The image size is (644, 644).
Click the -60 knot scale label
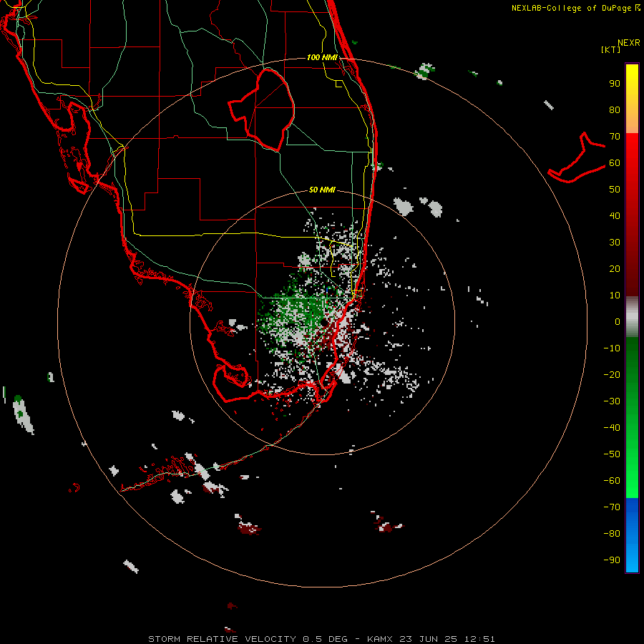click(x=612, y=481)
